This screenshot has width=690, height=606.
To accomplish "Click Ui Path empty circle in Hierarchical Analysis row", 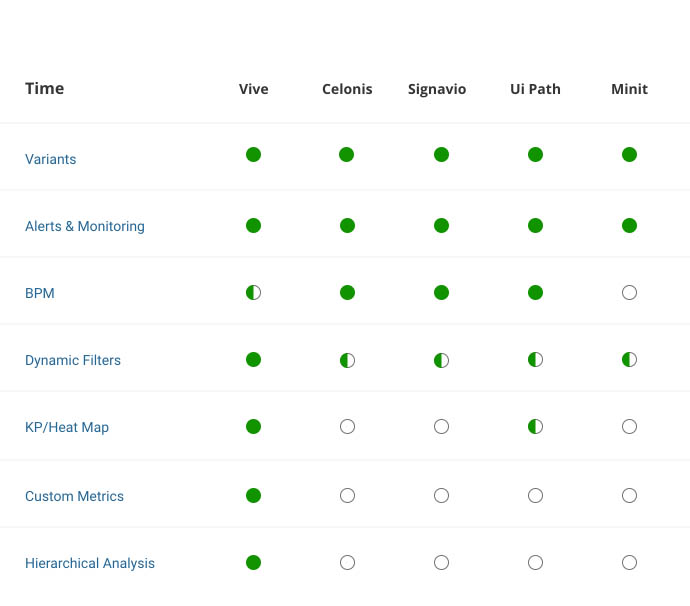I will [x=536, y=562].
